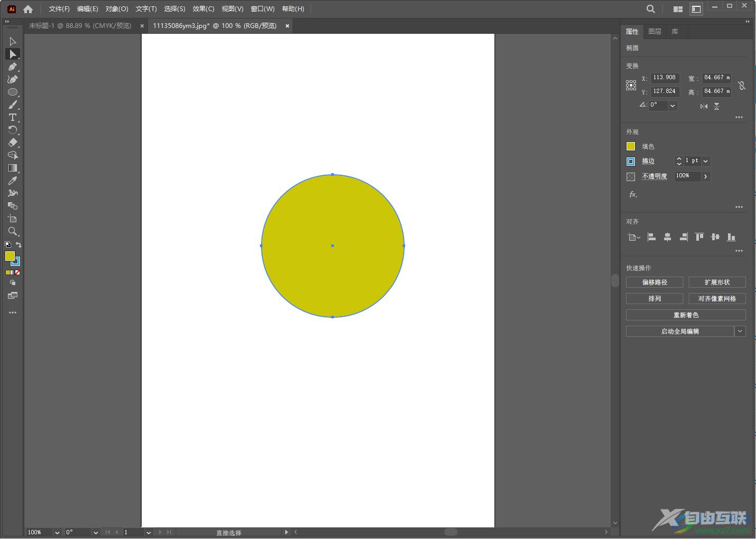Select the Gradient tool

click(x=13, y=168)
